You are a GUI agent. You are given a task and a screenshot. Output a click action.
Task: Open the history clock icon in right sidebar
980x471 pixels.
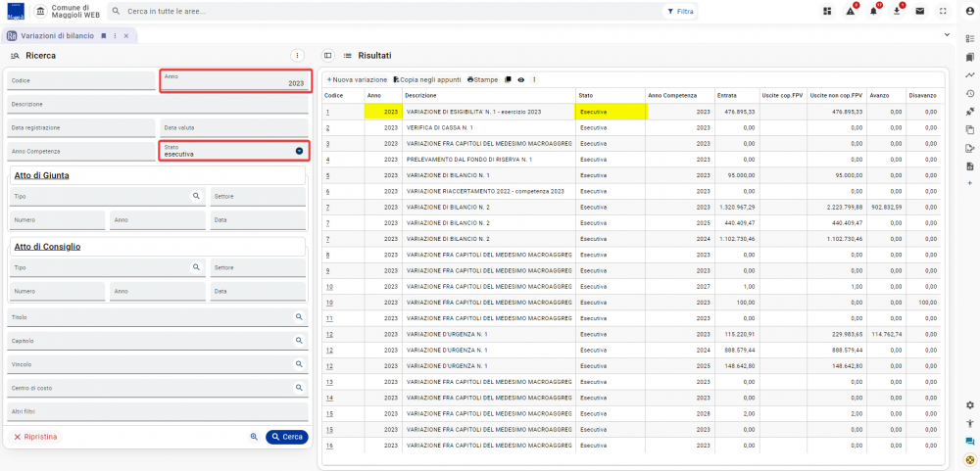coord(970,94)
